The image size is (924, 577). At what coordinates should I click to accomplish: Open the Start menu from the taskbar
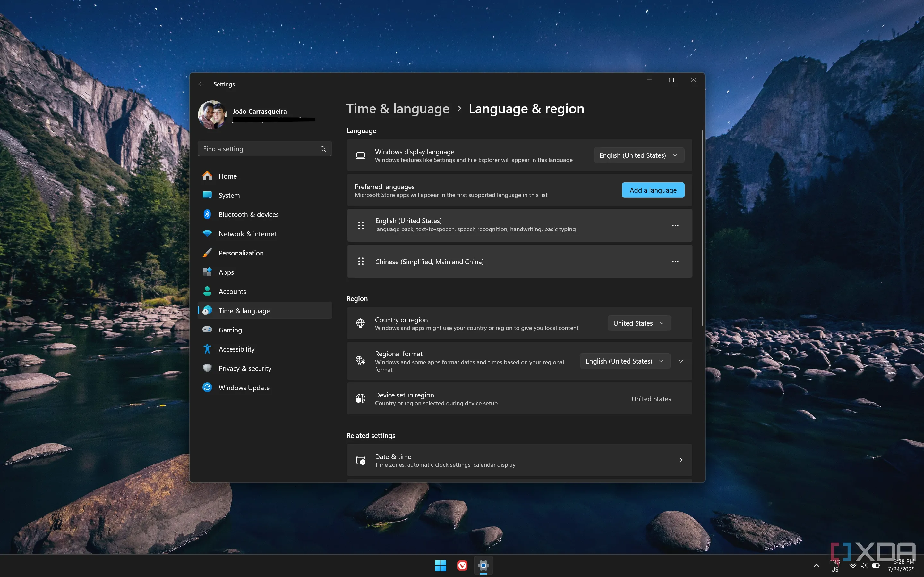point(440,565)
